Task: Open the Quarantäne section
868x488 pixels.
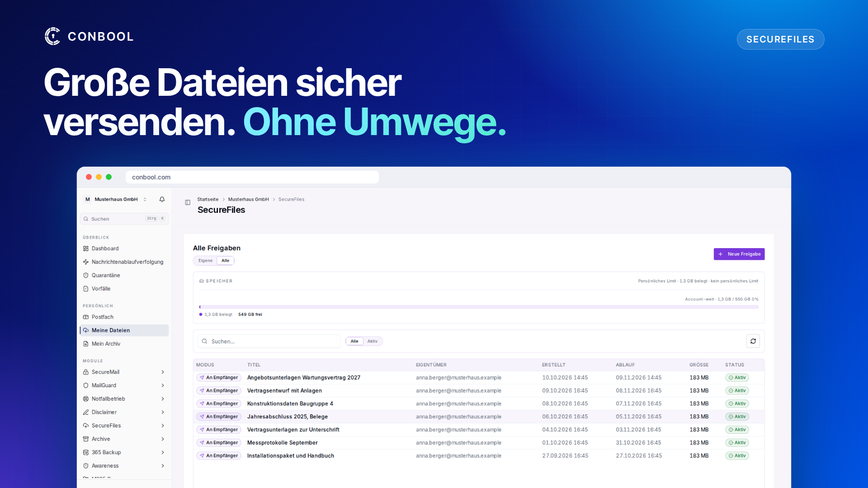Action: (x=124, y=275)
